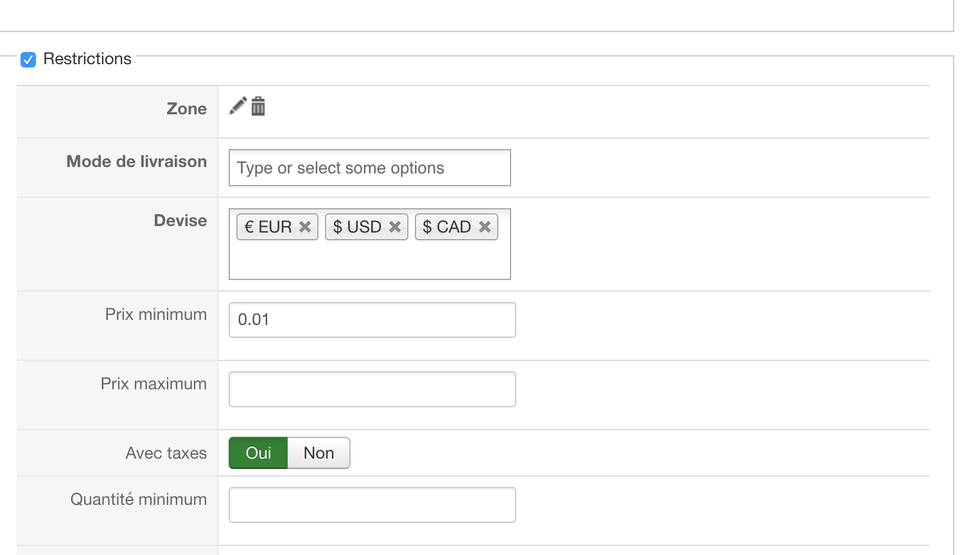This screenshot has width=980, height=555.
Task: Click the trash delete icon for Zone
Action: coord(258,106)
